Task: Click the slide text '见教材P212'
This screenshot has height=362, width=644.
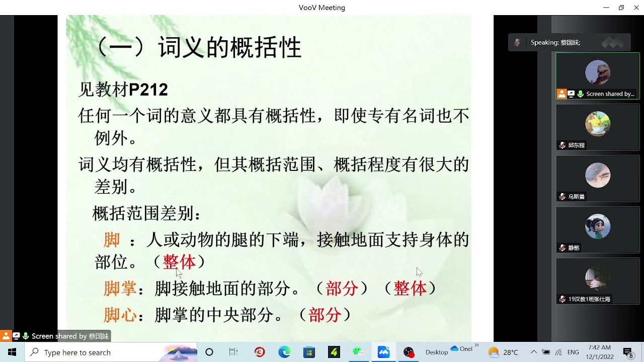Action: tap(123, 89)
